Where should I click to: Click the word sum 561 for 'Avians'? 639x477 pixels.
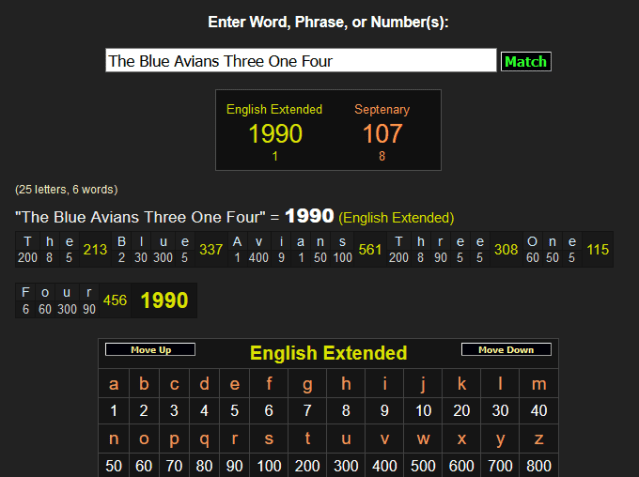(x=370, y=250)
